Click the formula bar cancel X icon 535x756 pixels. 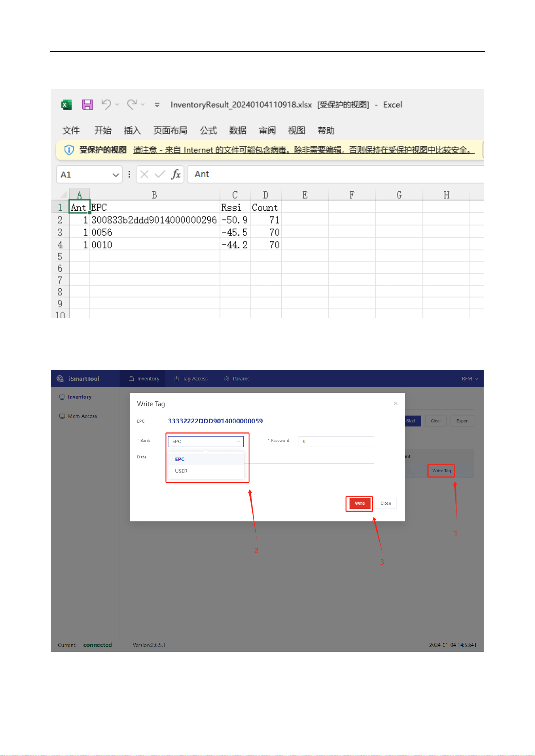(x=144, y=174)
